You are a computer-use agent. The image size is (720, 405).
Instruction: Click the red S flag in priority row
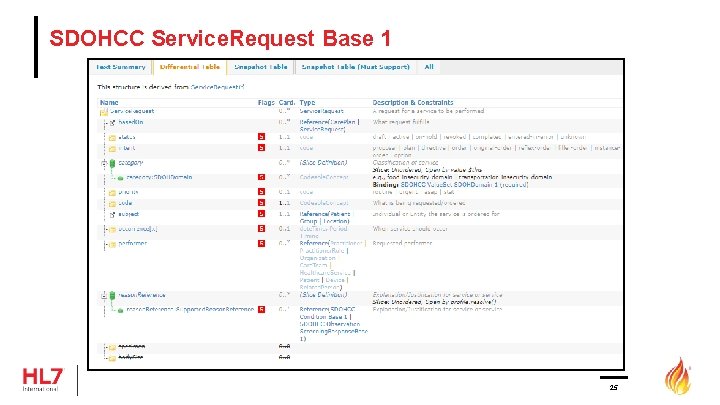pos(261,192)
